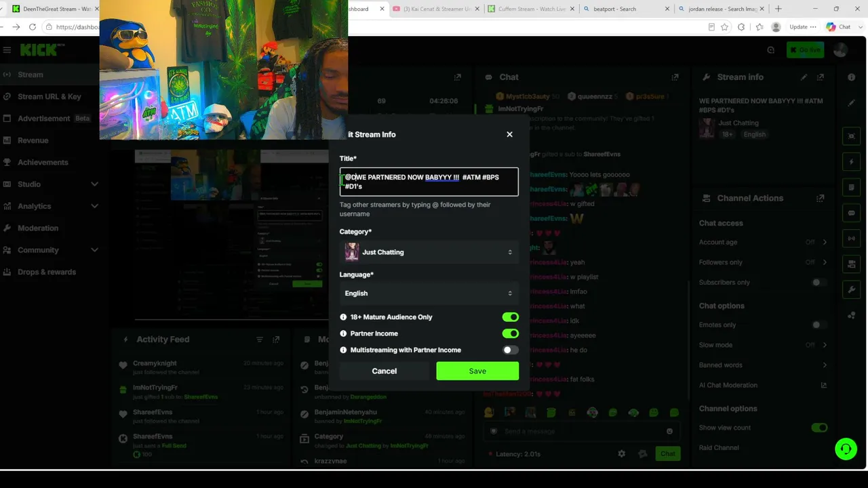The width and height of the screenshot is (868, 488).
Task: Pop out the Chat panel
Action: pyautogui.click(x=675, y=77)
